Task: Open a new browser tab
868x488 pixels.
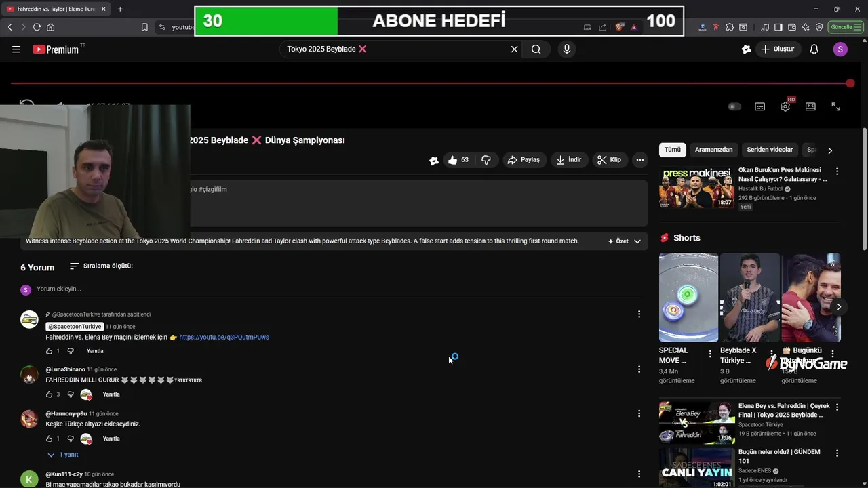Action: pos(120,9)
